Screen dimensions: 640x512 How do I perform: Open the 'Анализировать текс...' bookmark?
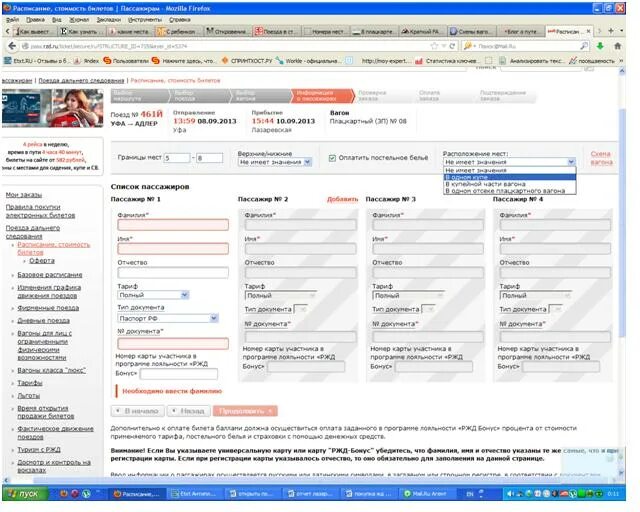(532, 61)
